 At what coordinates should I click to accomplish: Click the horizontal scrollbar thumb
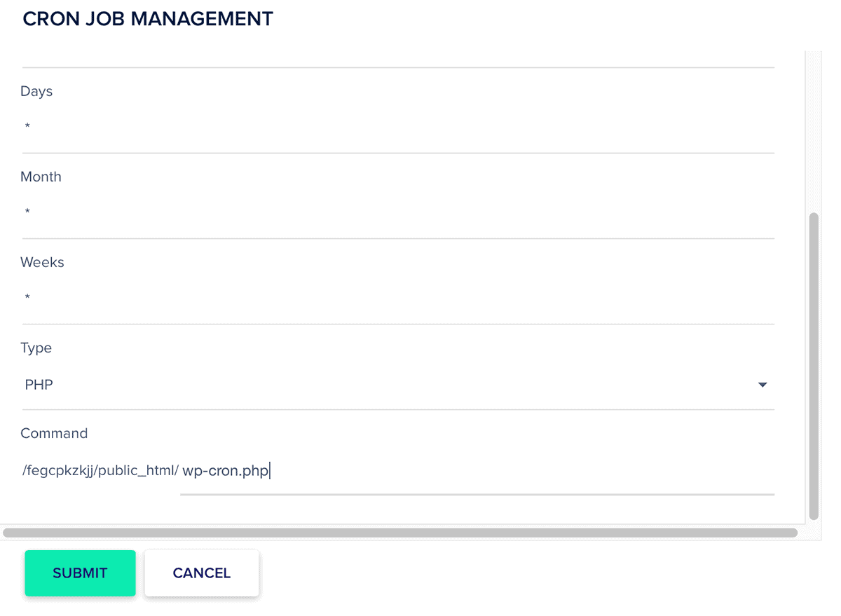[x=400, y=533]
